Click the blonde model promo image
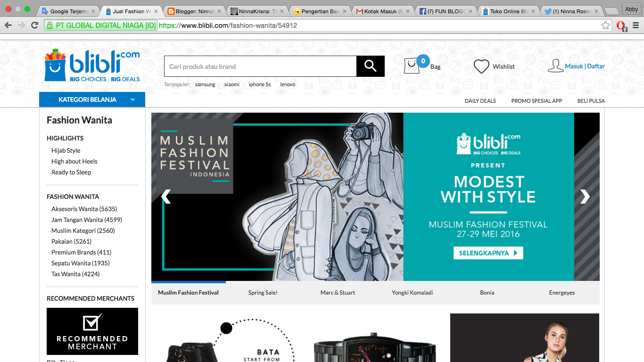 pos(525,337)
